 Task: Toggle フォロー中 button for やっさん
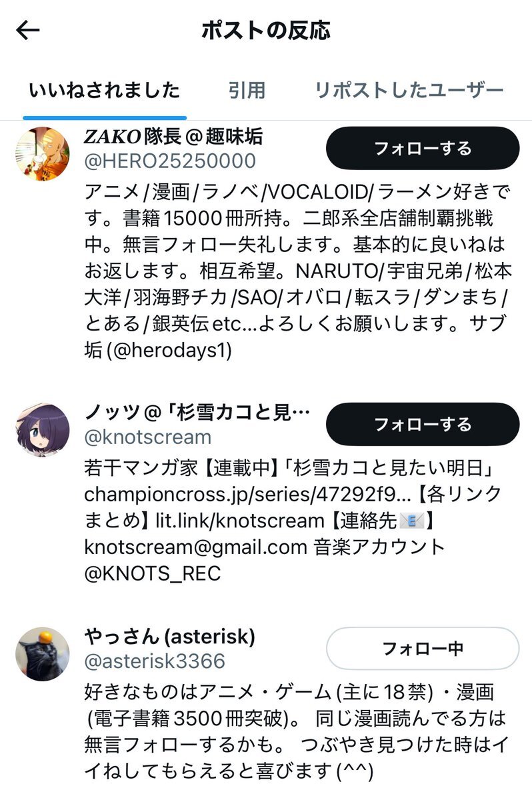point(423,648)
